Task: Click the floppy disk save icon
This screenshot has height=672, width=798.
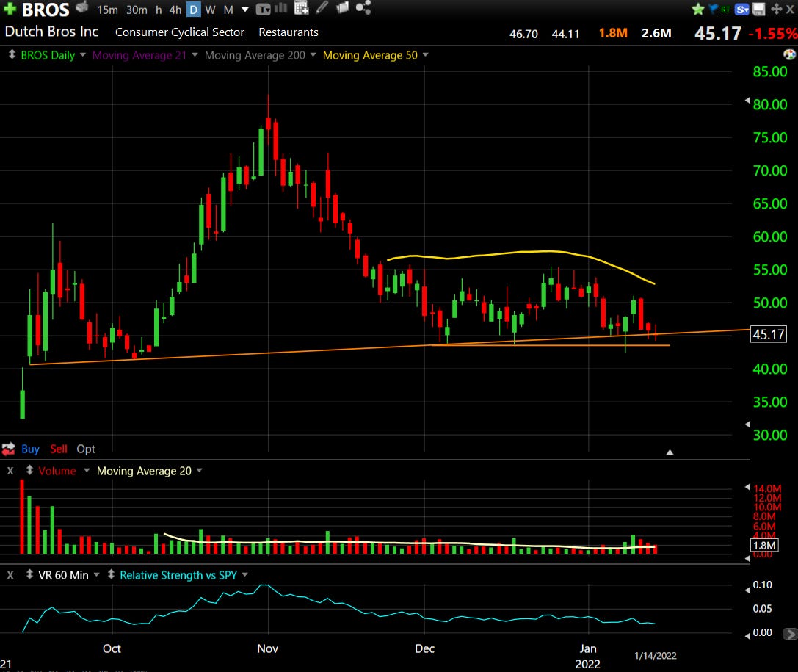Action: (759, 9)
